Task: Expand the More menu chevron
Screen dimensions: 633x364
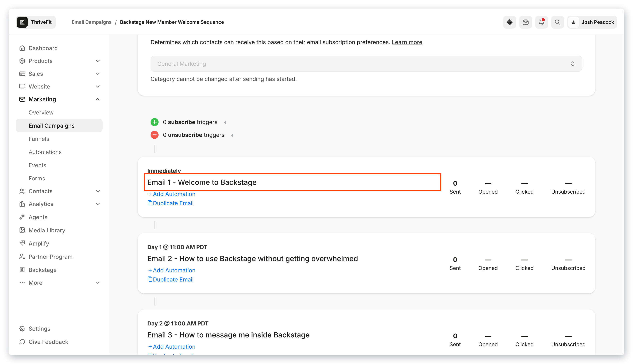Action: click(98, 282)
